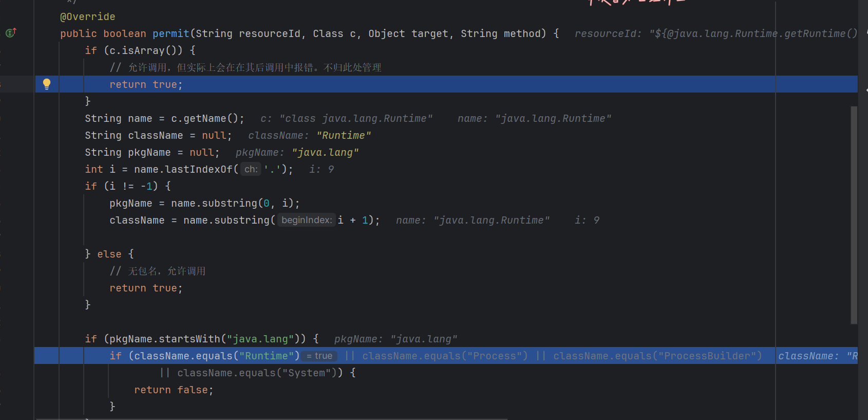Viewport: 868px width, 420px height.
Task: Click the return false statement
Action: [x=174, y=390]
